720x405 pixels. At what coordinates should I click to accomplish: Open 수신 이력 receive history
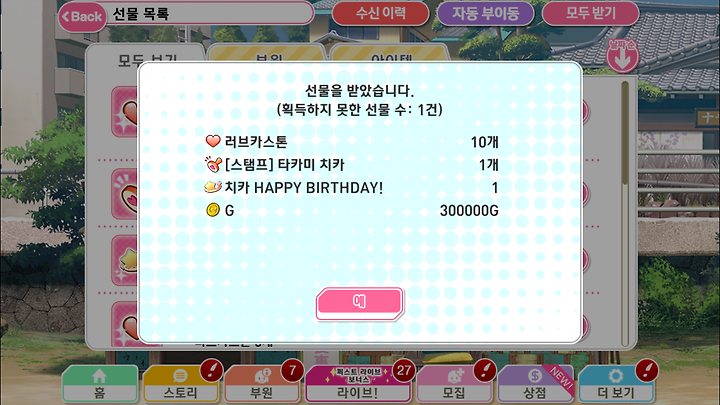point(380,13)
